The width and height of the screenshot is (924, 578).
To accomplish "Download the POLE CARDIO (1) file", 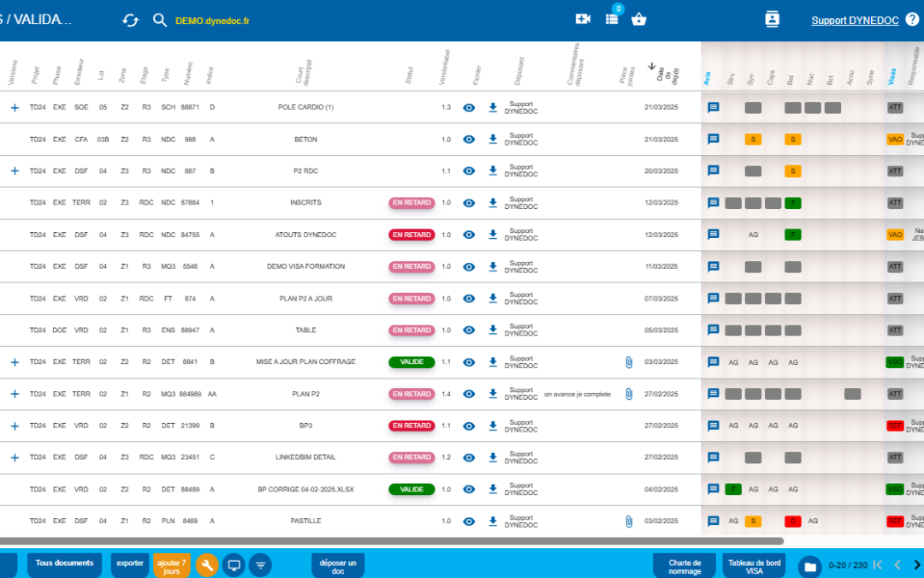I will (493, 108).
